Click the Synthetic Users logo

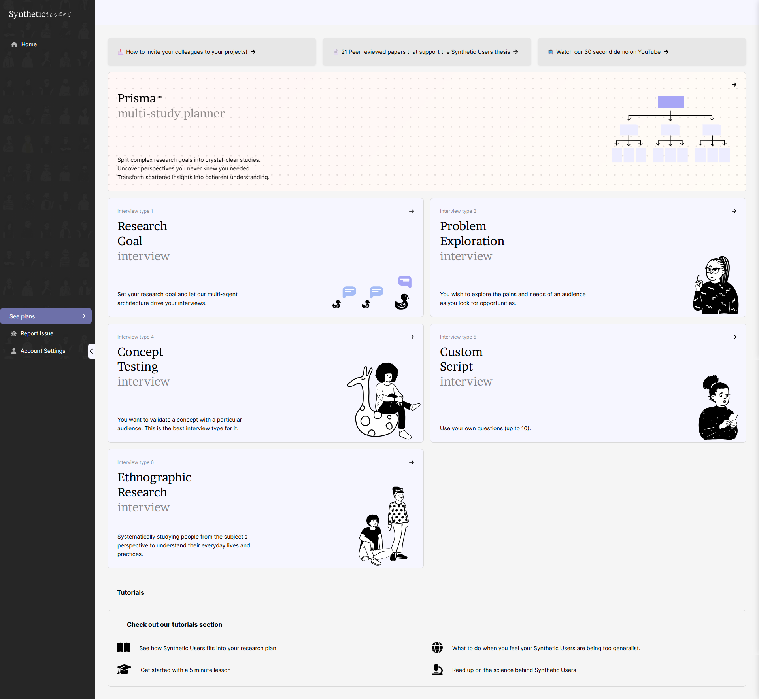tap(40, 14)
